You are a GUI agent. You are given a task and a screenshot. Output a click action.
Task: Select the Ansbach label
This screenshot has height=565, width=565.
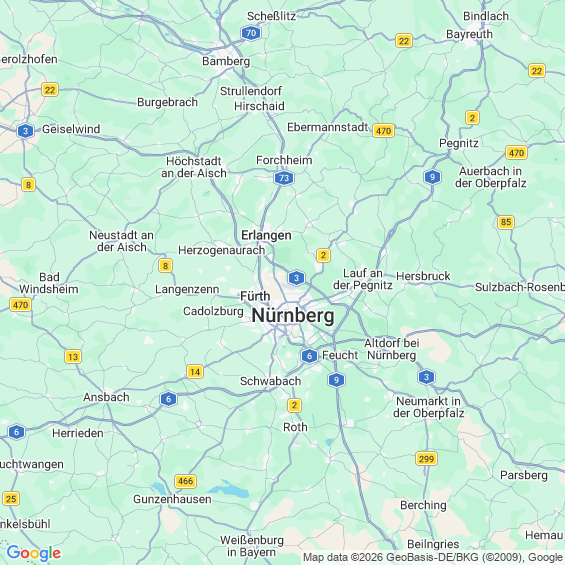tap(106, 397)
